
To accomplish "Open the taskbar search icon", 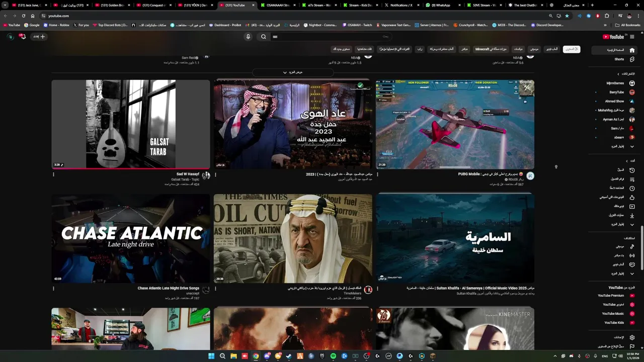I will (222, 356).
